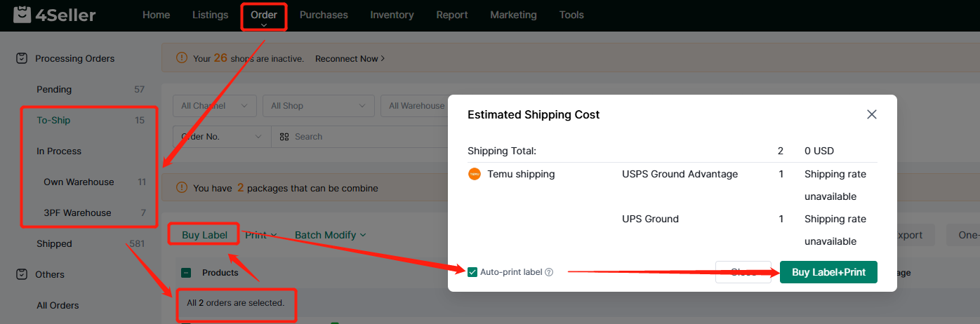
Task: Click the Temu shipping logo icon
Action: click(x=475, y=174)
